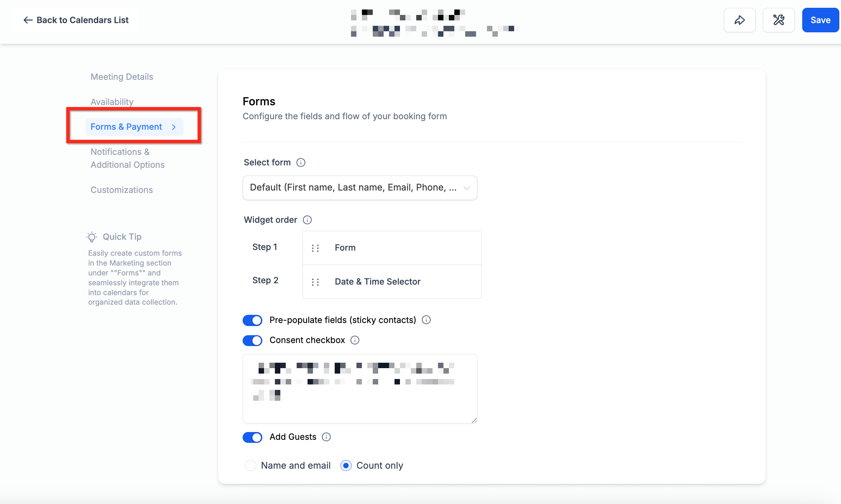
Task: Click the Widget order info icon
Action: coord(307,220)
